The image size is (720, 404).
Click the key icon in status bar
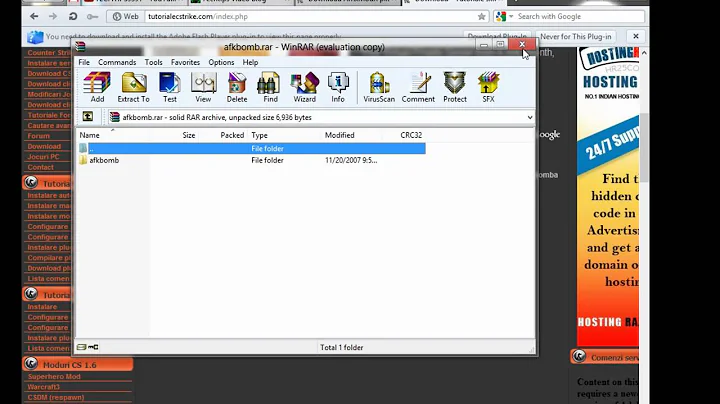[93, 347]
